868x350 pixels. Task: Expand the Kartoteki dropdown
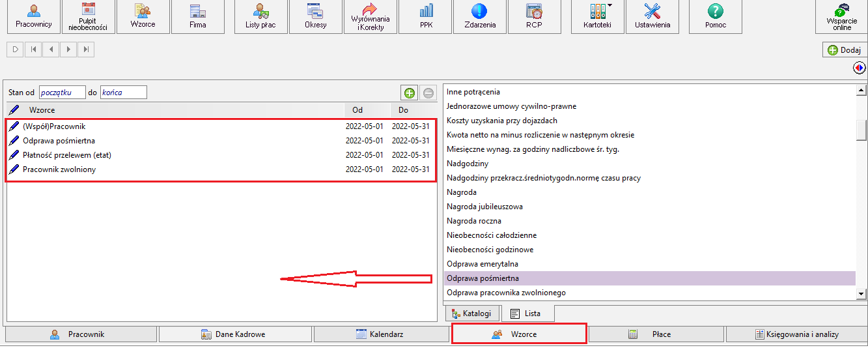[x=610, y=5]
